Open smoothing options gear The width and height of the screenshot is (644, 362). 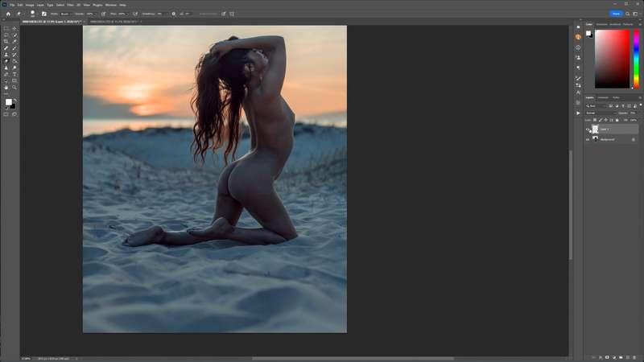pos(173,14)
